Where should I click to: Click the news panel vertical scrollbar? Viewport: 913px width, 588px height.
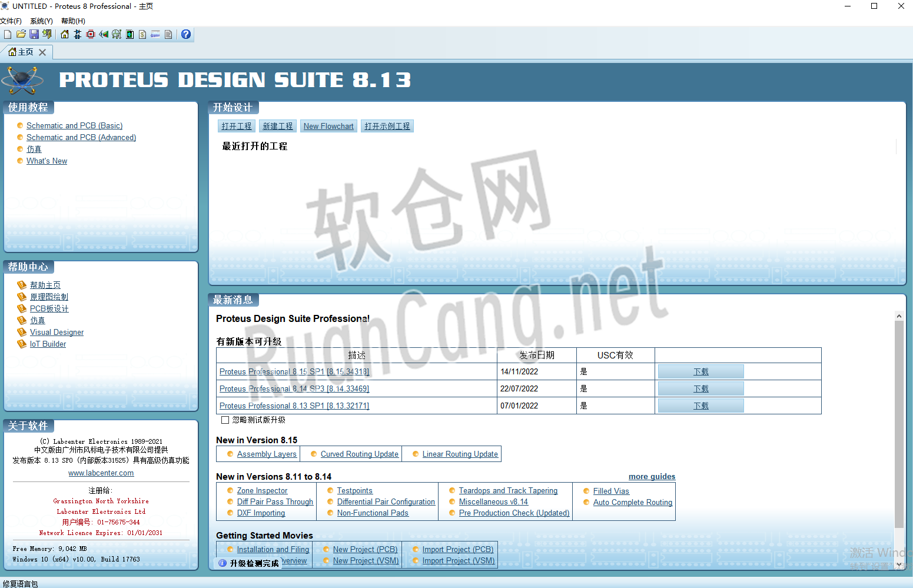(x=899, y=424)
